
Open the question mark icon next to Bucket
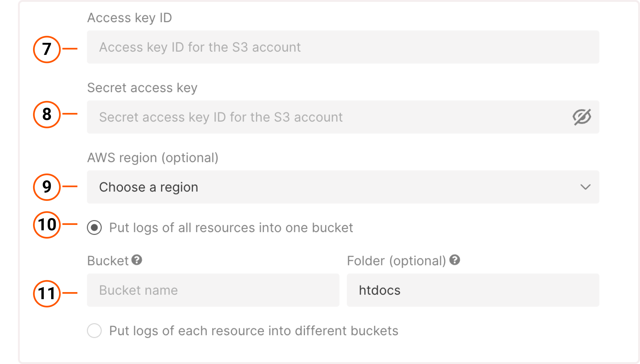click(136, 260)
